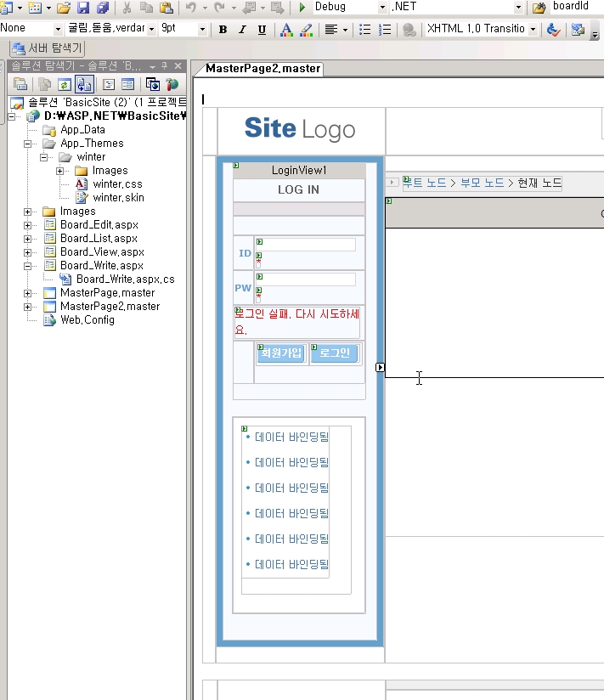This screenshot has height=700, width=604.
Task: Click the 부모 노드 breadcrumb link
Action: (x=483, y=183)
